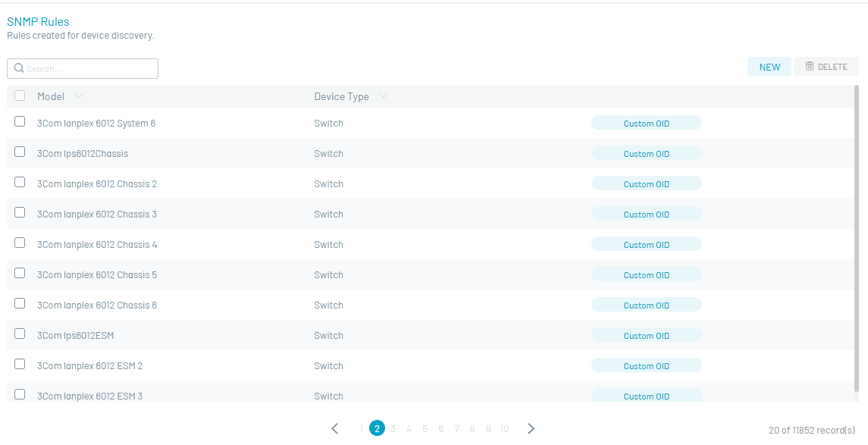Image resolution: width=868 pixels, height=445 pixels.
Task: Open Custom OID for 3Com lps6012Chassis
Action: (x=647, y=153)
